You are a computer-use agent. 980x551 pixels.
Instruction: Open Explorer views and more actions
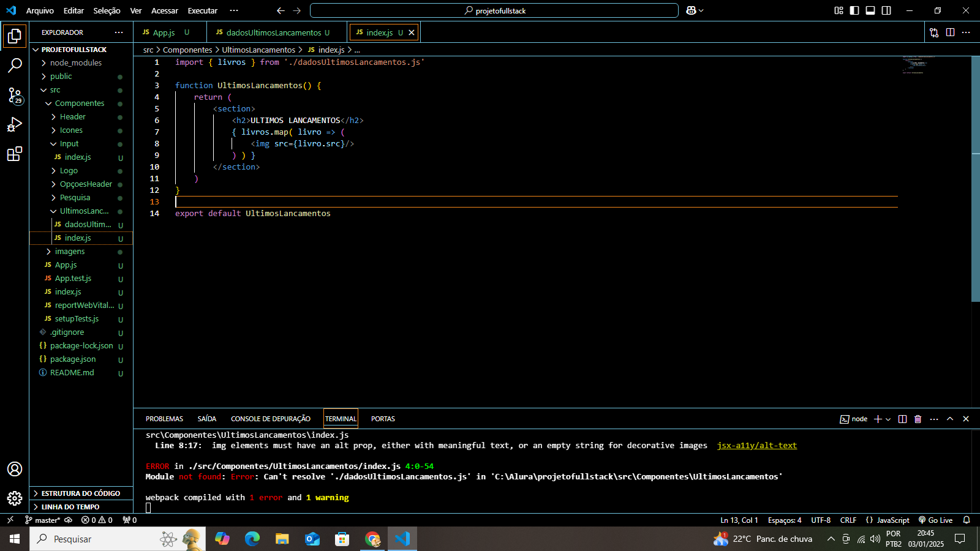pyautogui.click(x=119, y=32)
